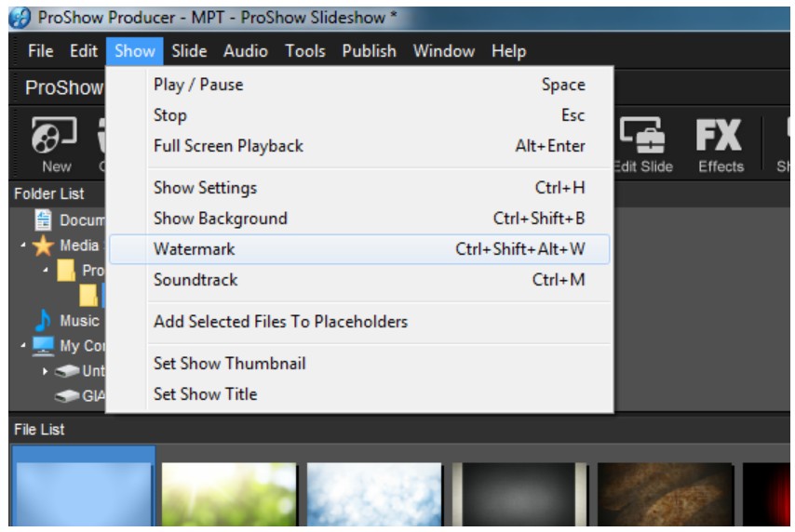Open the Window menu
The width and height of the screenshot is (795, 532).
444,51
